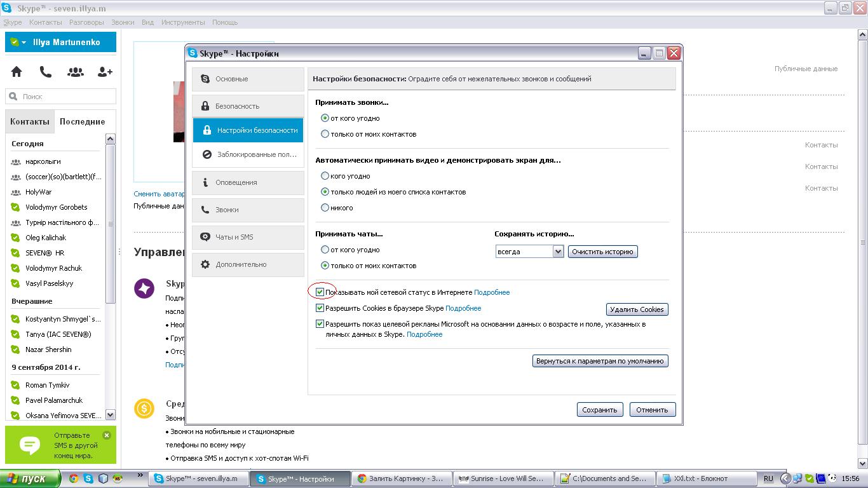Screen dimensions: 868x488
Task: Open the Skype menu in menu bar
Action: [x=13, y=22]
